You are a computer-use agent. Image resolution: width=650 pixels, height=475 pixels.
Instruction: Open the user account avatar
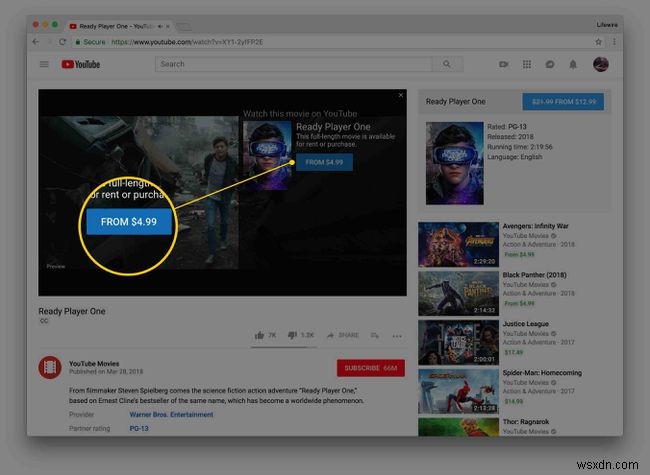600,64
